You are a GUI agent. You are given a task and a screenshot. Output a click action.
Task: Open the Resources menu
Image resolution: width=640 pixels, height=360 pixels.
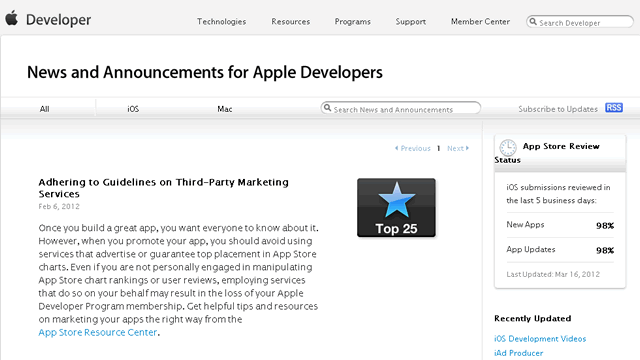pyautogui.click(x=291, y=22)
